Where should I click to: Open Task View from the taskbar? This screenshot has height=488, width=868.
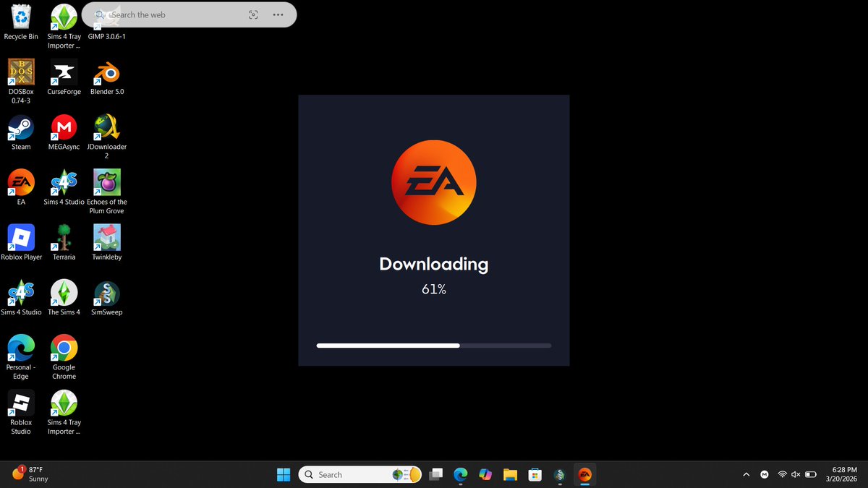click(x=435, y=474)
